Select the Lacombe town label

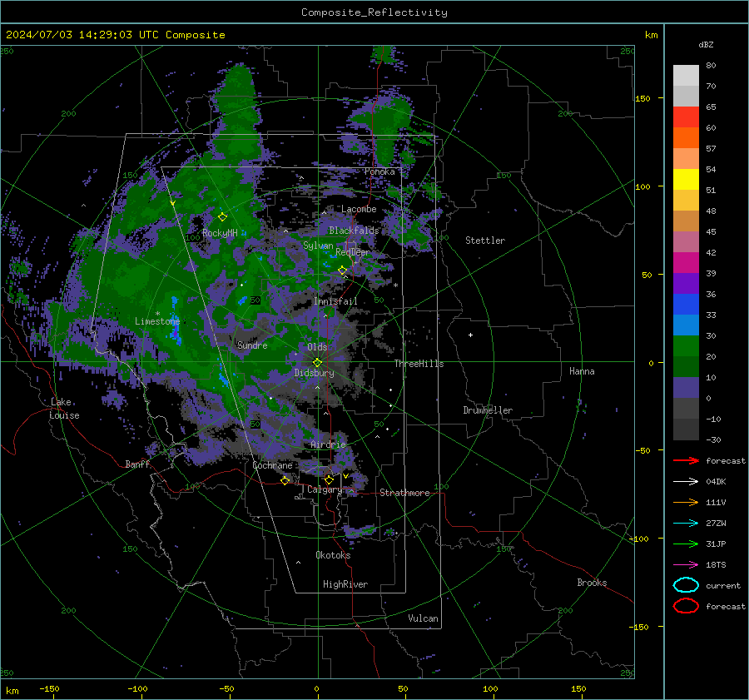[359, 209]
